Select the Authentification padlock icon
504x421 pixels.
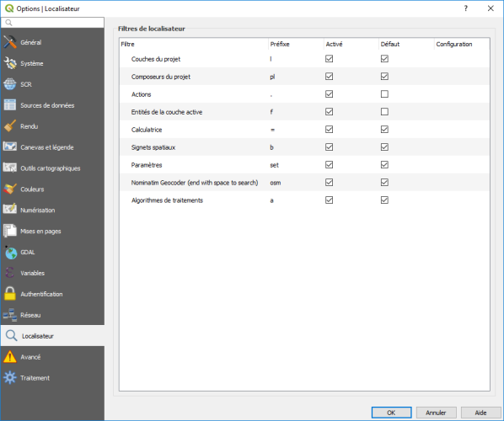click(10, 294)
